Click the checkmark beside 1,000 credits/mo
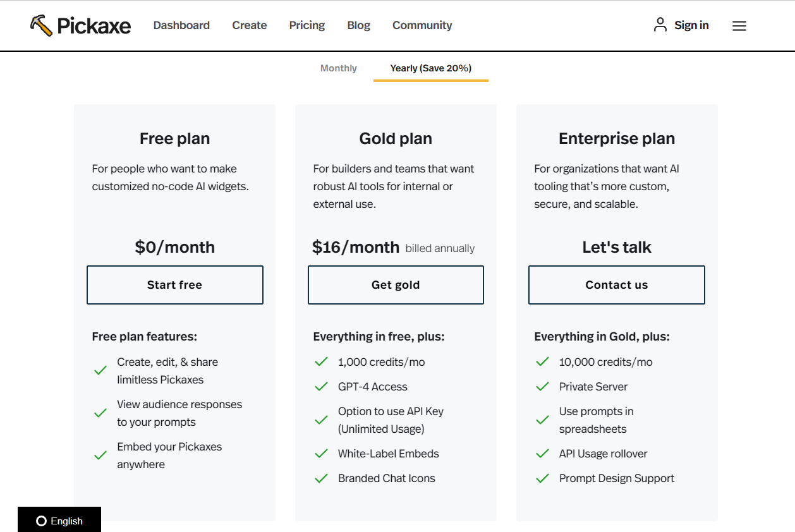This screenshot has height=532, width=795. click(x=321, y=362)
